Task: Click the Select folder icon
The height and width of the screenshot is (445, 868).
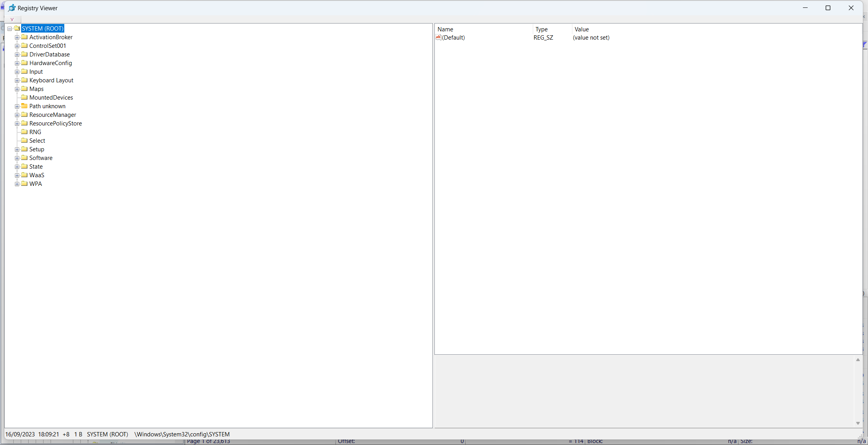Action: point(24,140)
